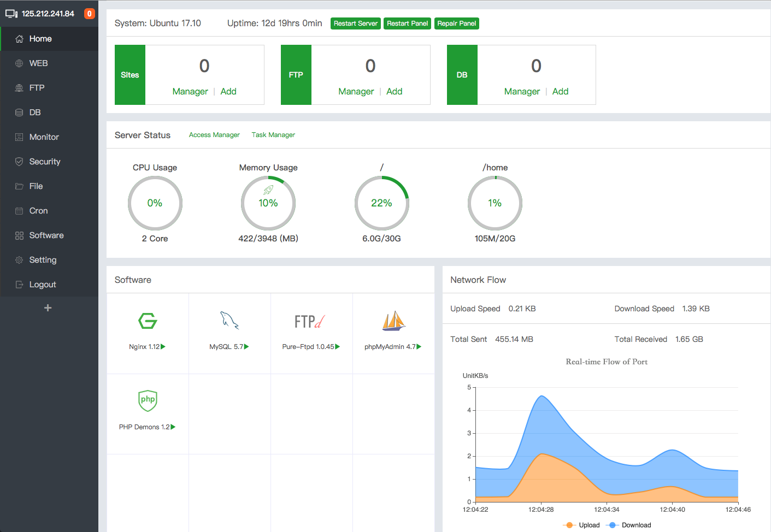Click the CPU Usage 0% gauge

coord(155,203)
